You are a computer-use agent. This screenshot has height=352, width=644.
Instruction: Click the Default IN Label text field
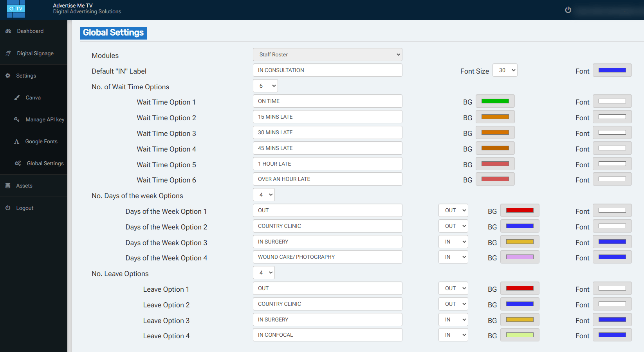327,70
